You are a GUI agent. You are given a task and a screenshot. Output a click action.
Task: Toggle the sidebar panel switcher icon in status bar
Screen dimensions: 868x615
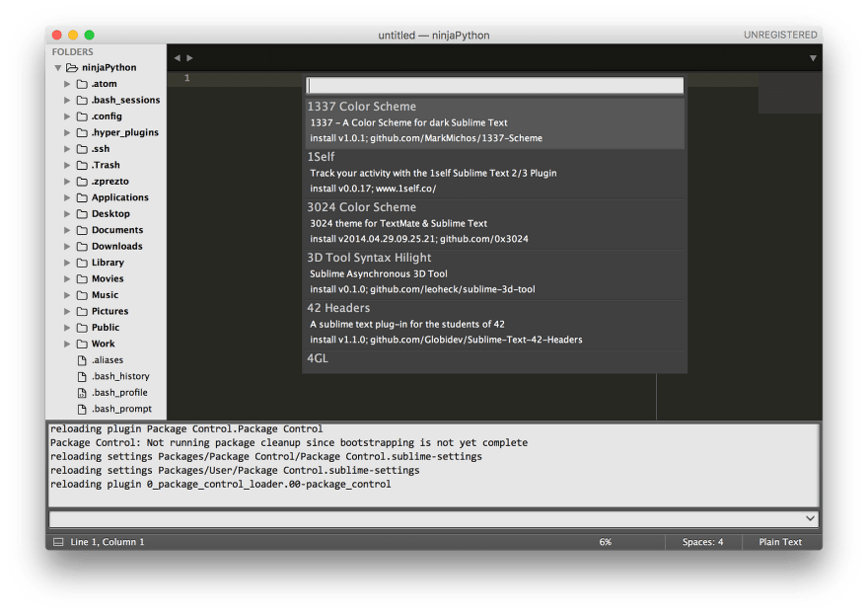tap(58, 542)
